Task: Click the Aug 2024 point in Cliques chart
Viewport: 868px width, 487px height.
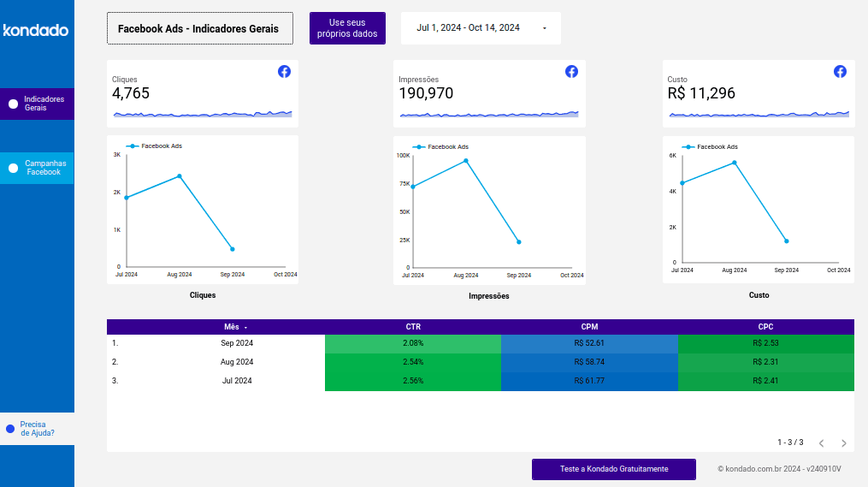Action: coord(179,176)
